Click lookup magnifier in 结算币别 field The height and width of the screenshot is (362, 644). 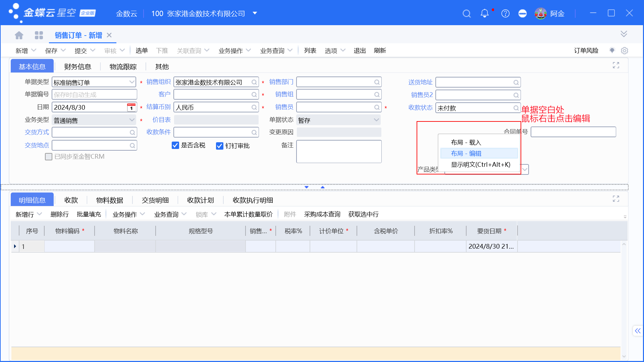(254, 107)
